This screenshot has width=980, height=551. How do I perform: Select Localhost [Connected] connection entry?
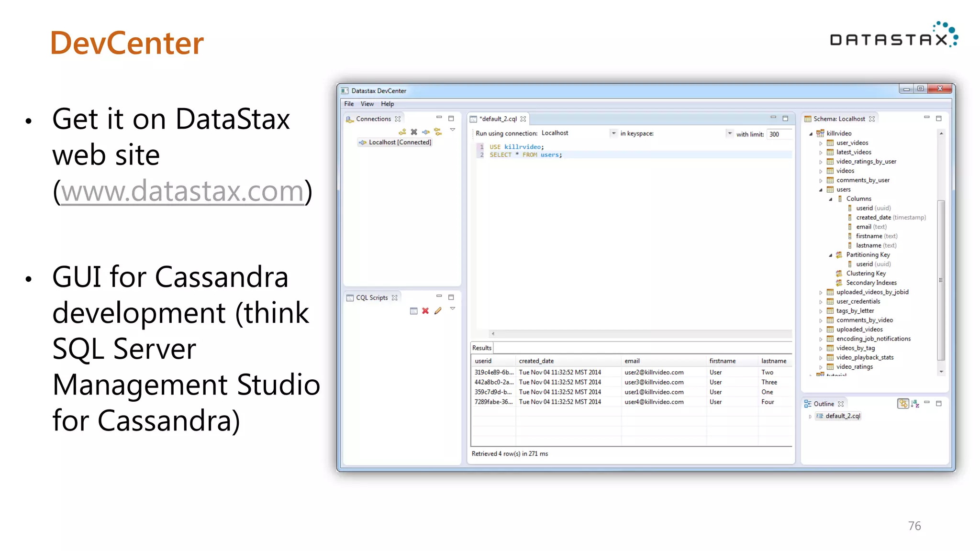click(396, 142)
